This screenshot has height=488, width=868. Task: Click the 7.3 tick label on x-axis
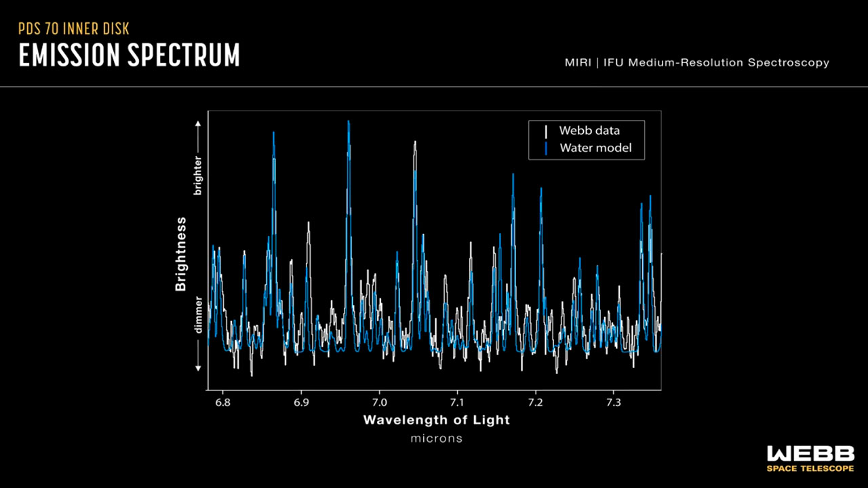(x=614, y=403)
